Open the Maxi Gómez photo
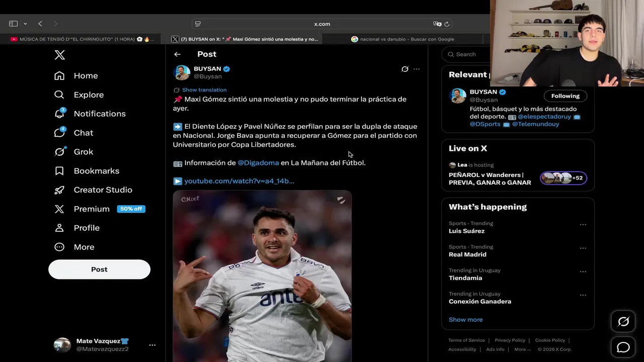 point(262,276)
